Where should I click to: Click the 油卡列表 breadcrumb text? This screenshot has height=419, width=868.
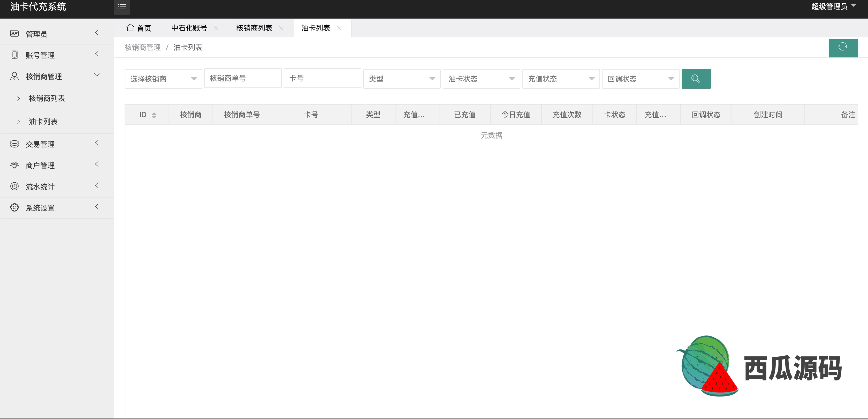click(188, 47)
